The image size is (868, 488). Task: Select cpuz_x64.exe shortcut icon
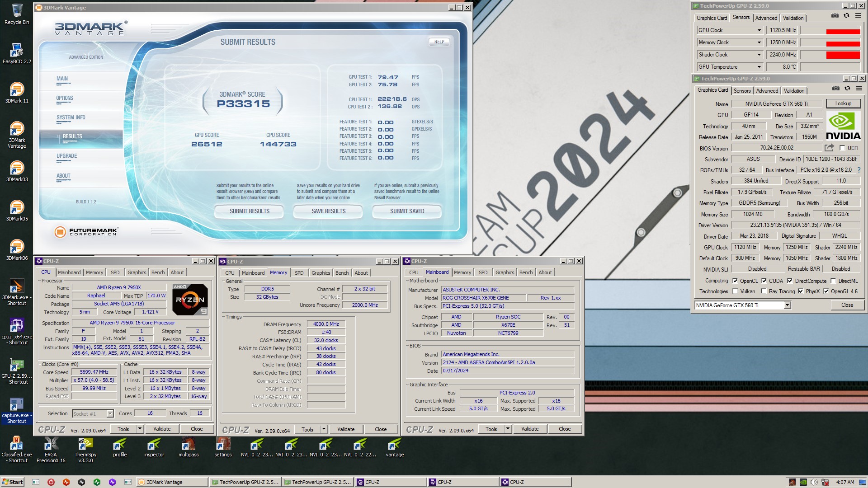point(17,331)
